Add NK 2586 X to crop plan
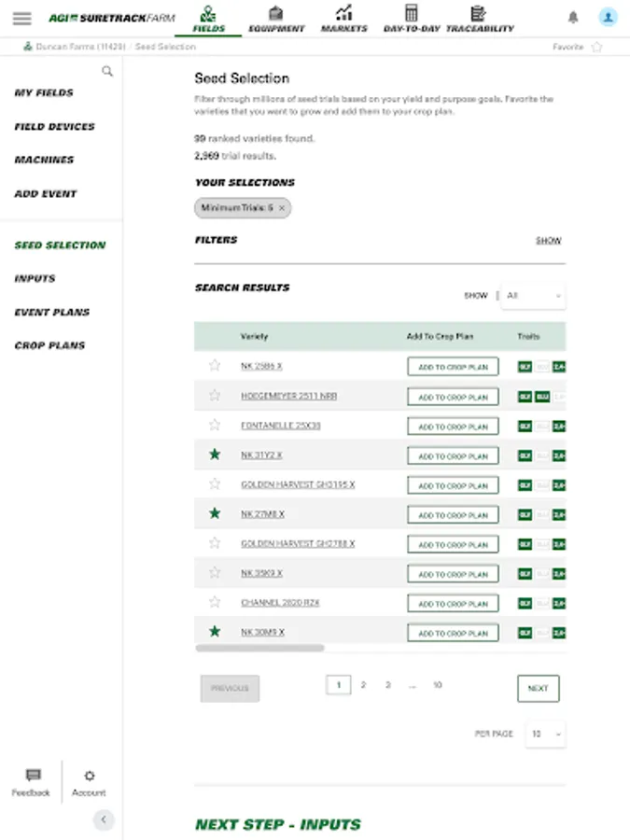This screenshot has height=840, width=630. coord(453,367)
